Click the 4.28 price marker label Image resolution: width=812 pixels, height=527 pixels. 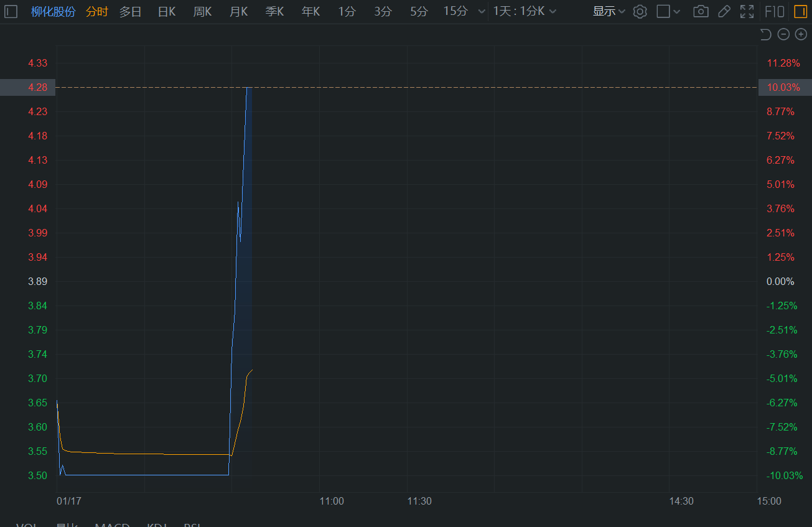[37, 87]
